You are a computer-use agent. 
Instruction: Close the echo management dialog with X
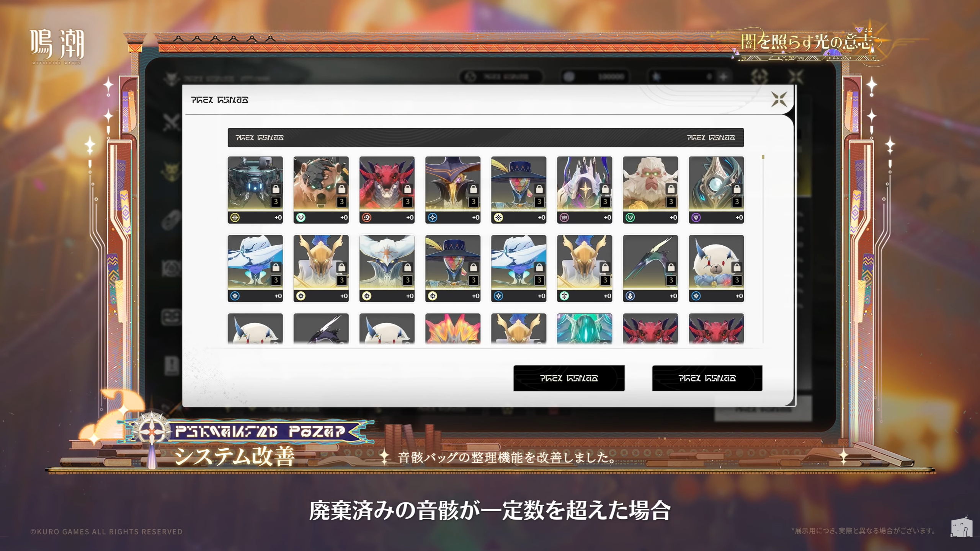pyautogui.click(x=779, y=99)
